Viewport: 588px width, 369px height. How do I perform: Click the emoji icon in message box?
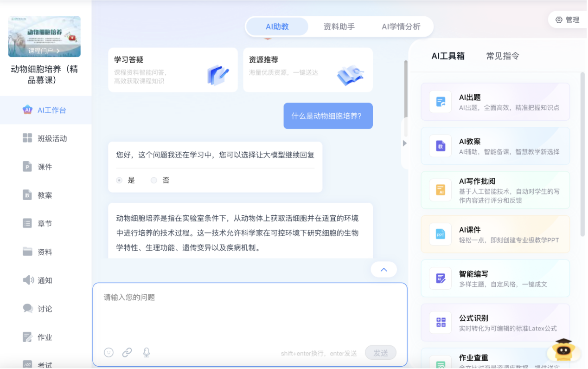click(x=109, y=352)
